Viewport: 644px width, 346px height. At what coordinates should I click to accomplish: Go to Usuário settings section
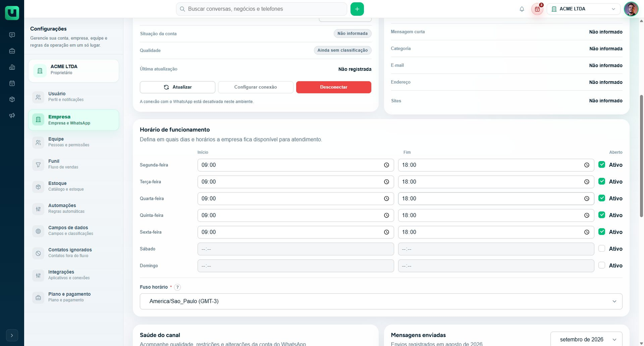[x=74, y=97]
